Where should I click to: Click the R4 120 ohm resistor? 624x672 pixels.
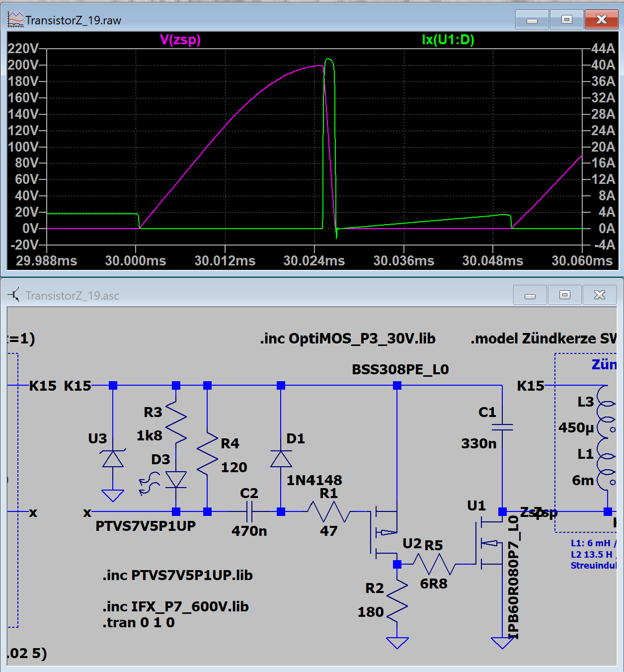[x=207, y=454]
